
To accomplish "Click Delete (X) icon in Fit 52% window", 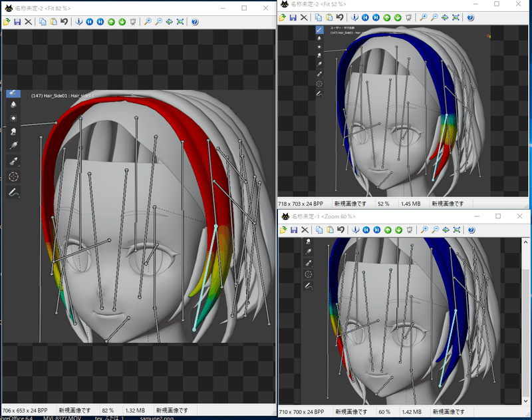I will (x=304, y=18).
